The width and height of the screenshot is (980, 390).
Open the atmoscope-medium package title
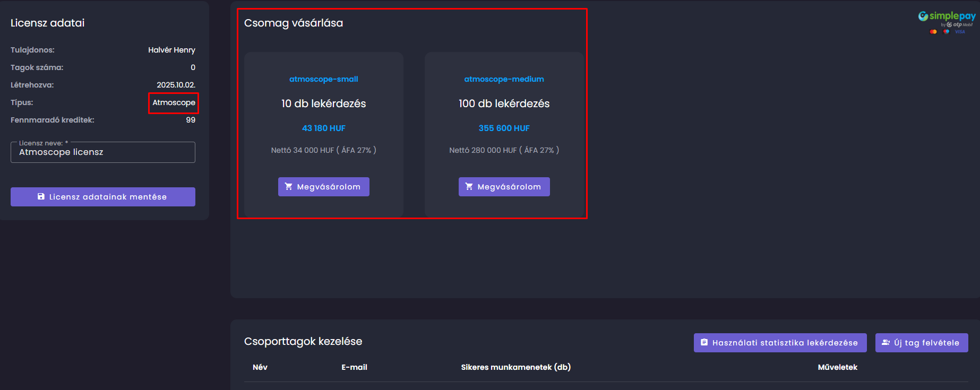(504, 79)
